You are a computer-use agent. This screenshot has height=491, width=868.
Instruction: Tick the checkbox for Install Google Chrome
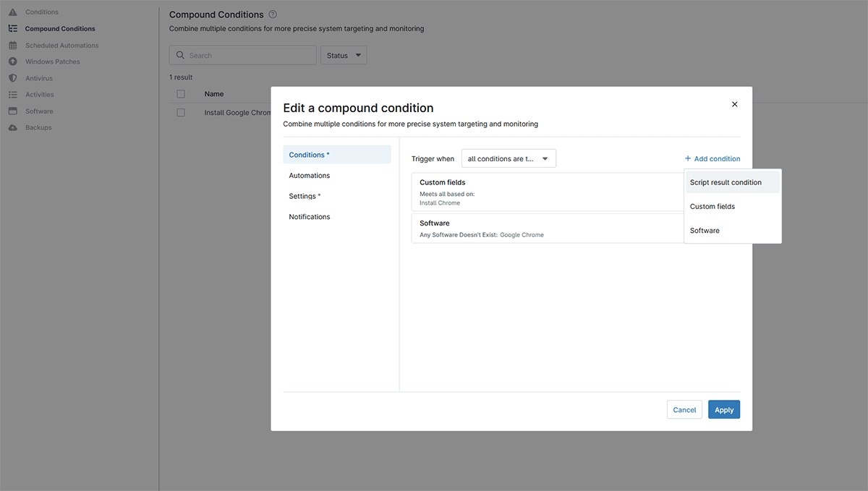click(x=180, y=112)
